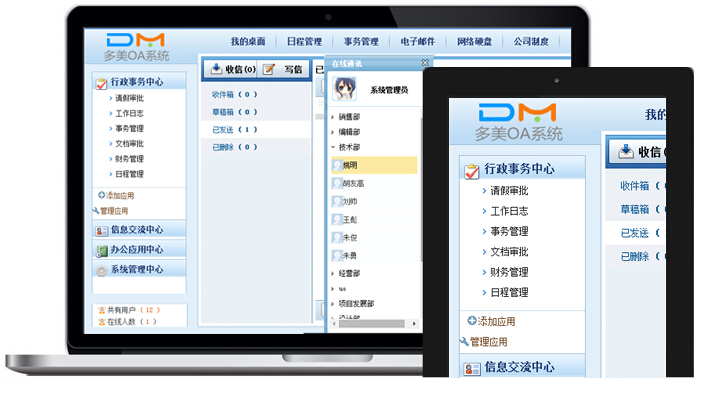Open 财务管理 in laptop sidebar
Image resolution: width=702 pixels, height=397 pixels.
[129, 159]
